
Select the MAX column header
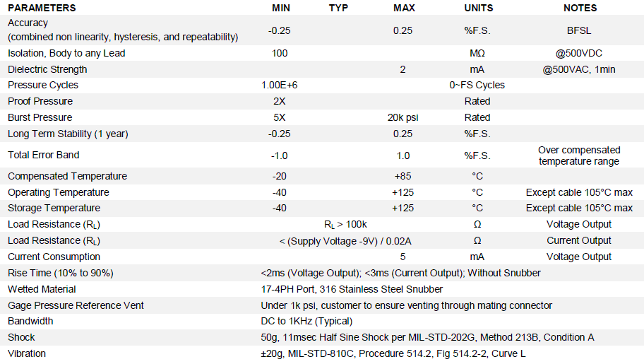coord(404,8)
